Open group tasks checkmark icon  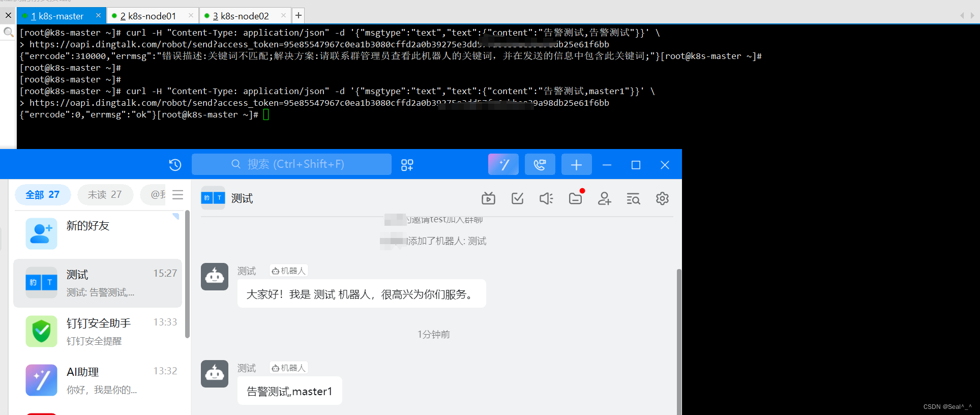tap(517, 198)
